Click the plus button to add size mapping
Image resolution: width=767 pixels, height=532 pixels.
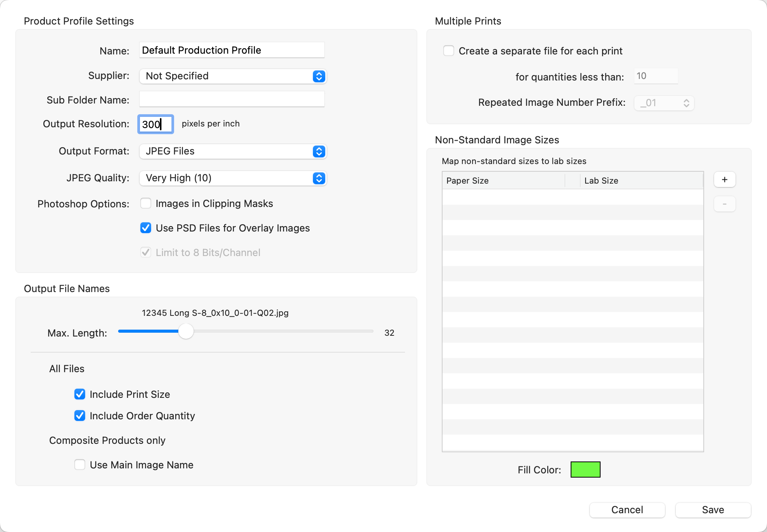pyautogui.click(x=724, y=180)
